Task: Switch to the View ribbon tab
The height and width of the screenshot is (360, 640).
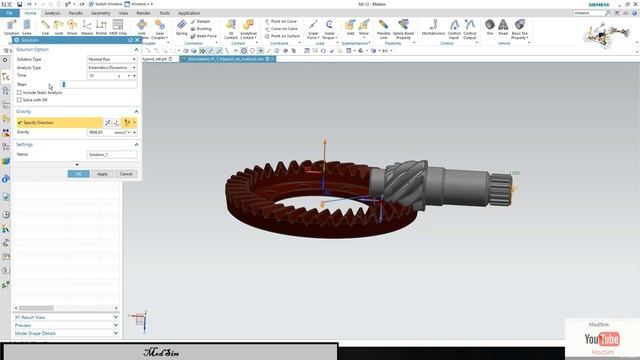Action: pyautogui.click(x=123, y=13)
